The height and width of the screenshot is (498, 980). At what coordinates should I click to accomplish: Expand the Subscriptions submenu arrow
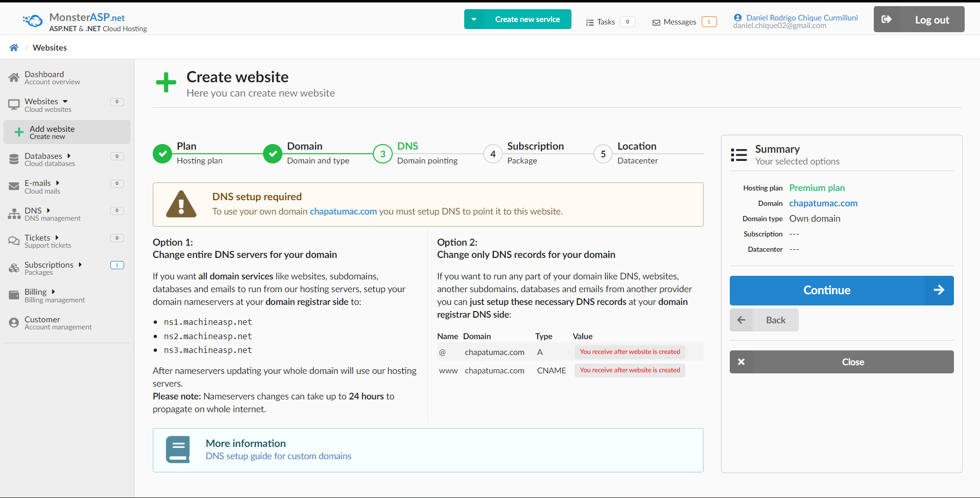click(80, 265)
